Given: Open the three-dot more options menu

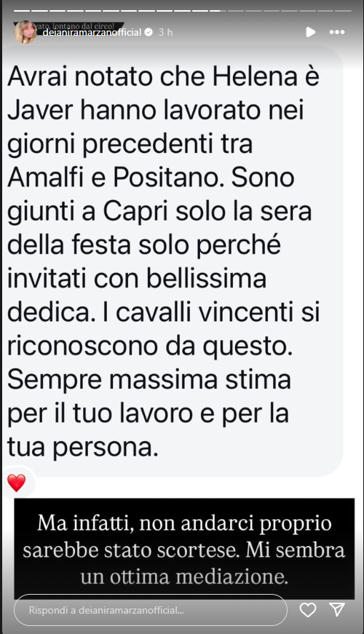Looking at the screenshot, I should [x=337, y=32].
